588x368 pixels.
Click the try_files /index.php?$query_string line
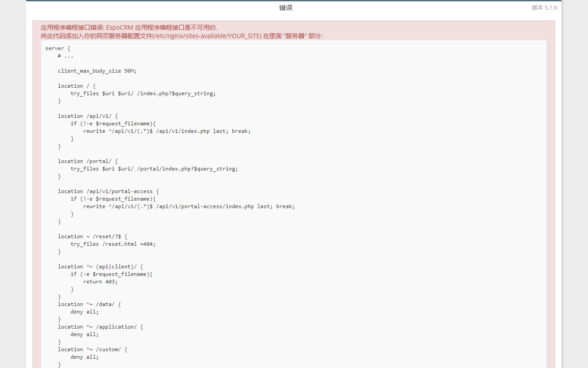pyautogui.click(x=143, y=93)
